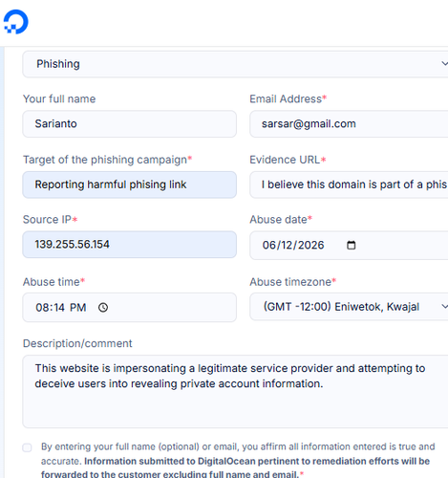The image size is (448, 478).
Task: Select the Phishing option box
Action: 235,64
